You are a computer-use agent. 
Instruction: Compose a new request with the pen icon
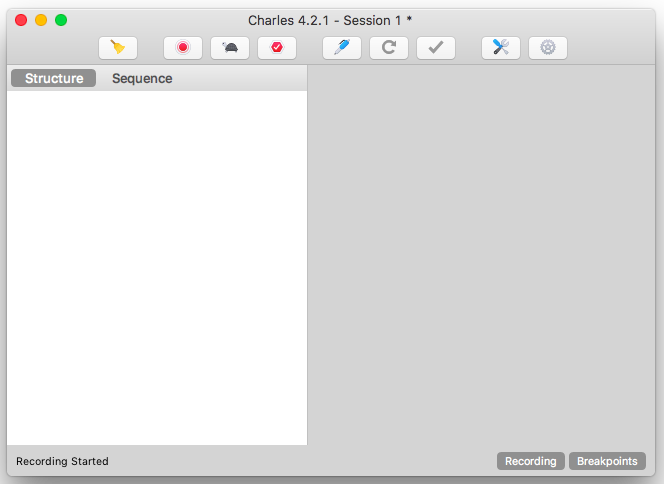342,47
